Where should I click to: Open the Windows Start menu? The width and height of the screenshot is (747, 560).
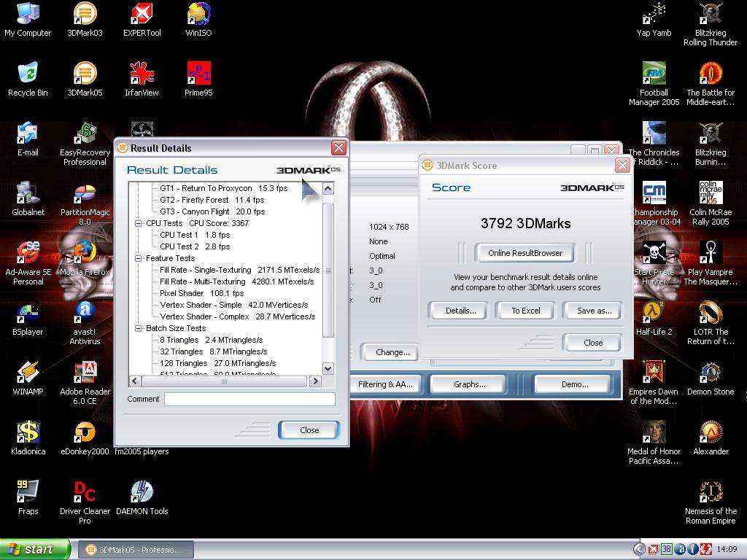pyautogui.click(x=35, y=549)
